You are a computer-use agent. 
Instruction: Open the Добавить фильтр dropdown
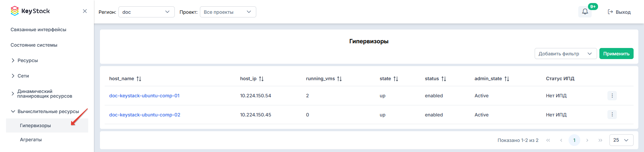[566, 54]
